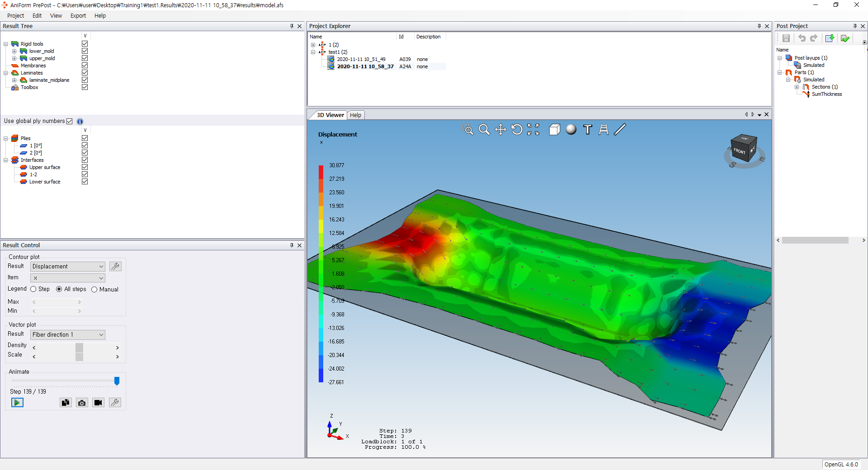The width and height of the screenshot is (868, 470).
Task: Click the vector Density slider thumb
Action: click(x=80, y=348)
